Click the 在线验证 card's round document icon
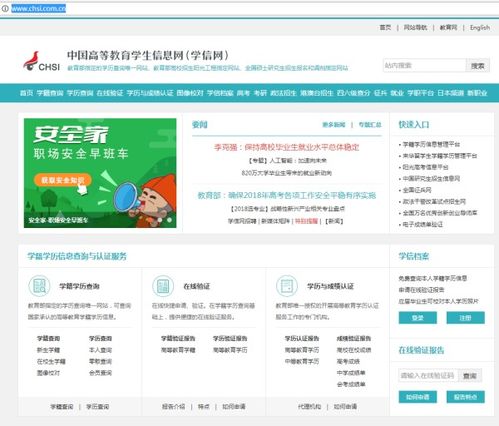This screenshot has height=426, width=499. tap(163, 286)
